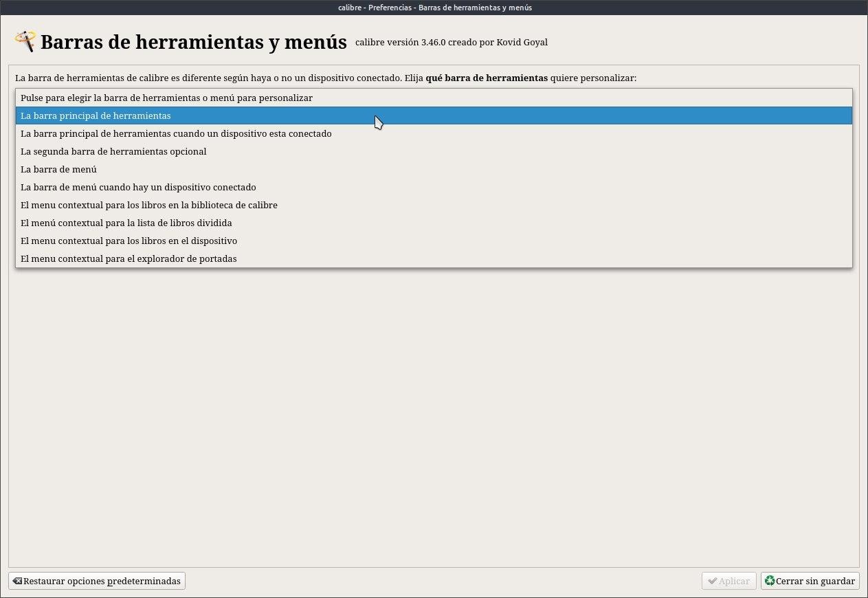
Task: Select context menu for split book list
Action: [434, 223]
